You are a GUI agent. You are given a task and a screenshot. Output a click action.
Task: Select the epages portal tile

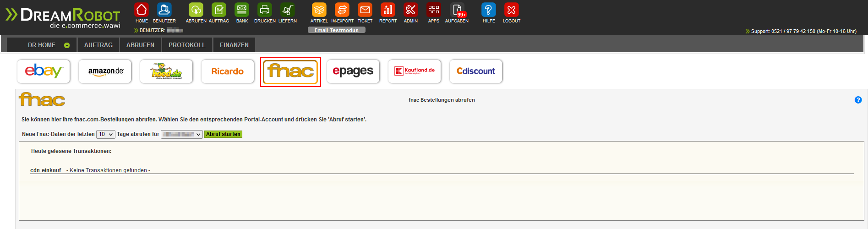[353, 71]
